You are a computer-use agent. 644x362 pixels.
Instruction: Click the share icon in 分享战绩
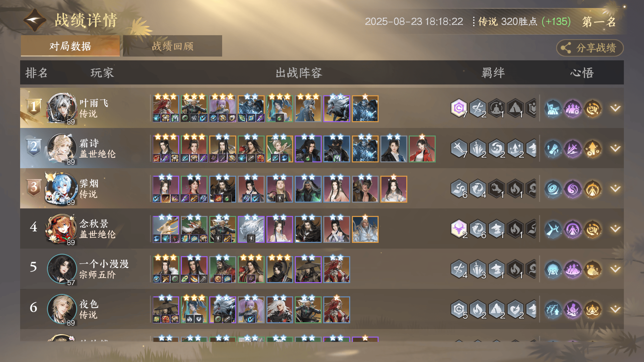(566, 48)
